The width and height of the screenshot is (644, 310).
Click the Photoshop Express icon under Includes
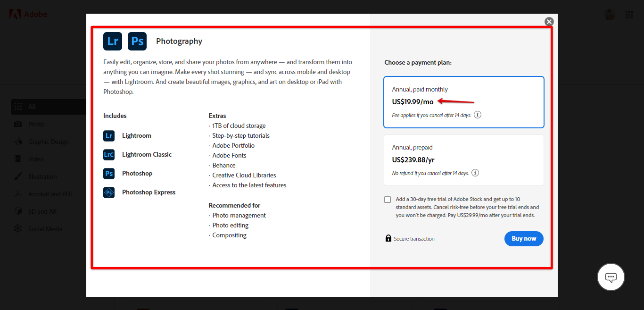coord(109,193)
